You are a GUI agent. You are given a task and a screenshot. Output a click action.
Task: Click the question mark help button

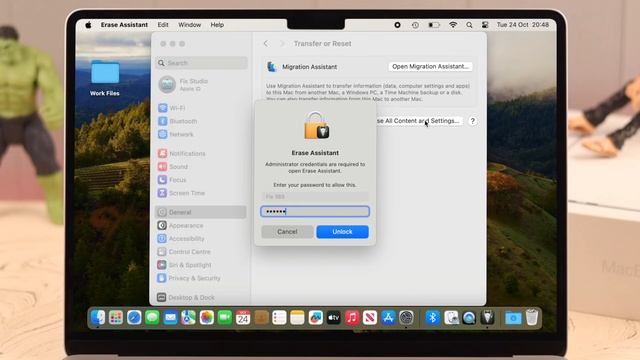coord(472,121)
